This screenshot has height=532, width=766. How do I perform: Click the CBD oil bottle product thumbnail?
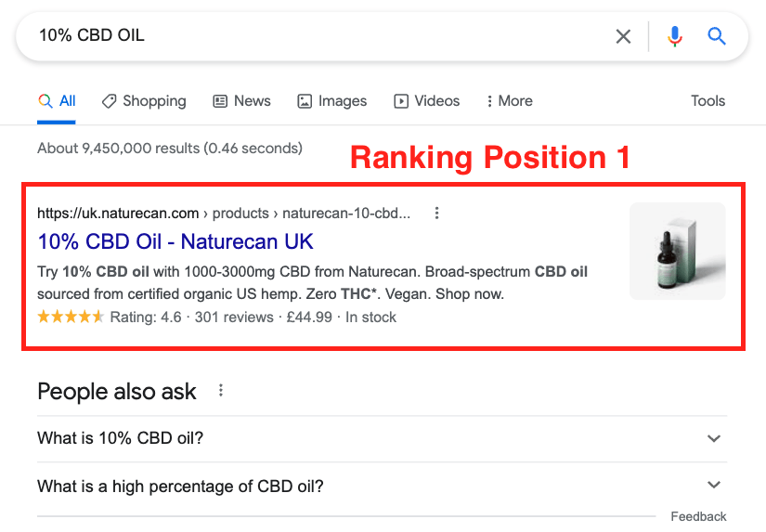click(x=678, y=251)
